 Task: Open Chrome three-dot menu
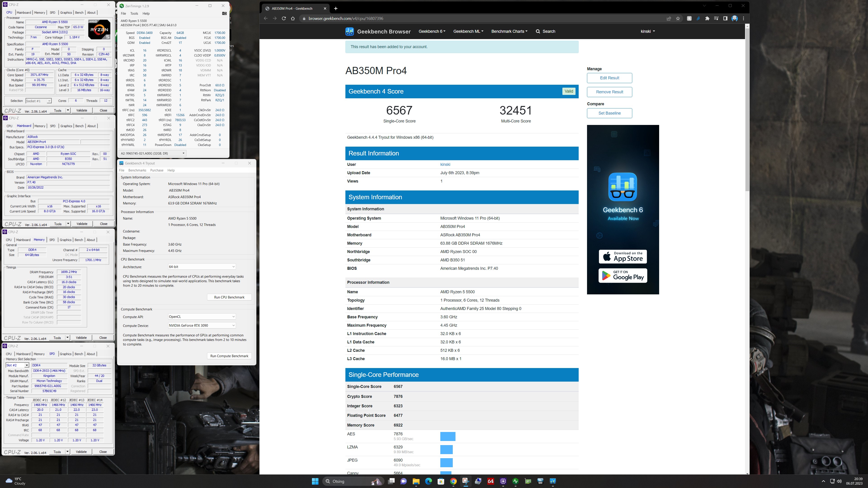click(x=743, y=19)
